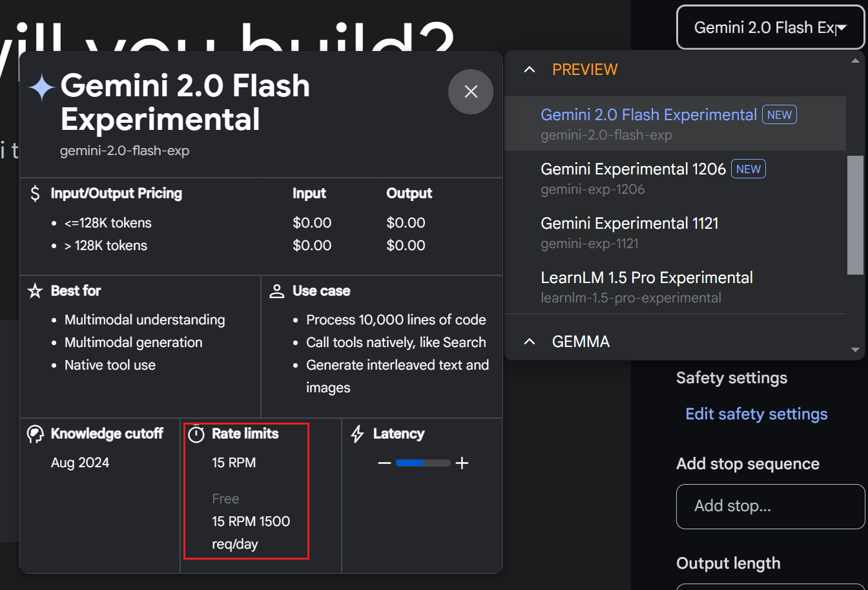Collapse the PREVIEW models section
This screenshot has height=590, width=868.
pos(529,69)
